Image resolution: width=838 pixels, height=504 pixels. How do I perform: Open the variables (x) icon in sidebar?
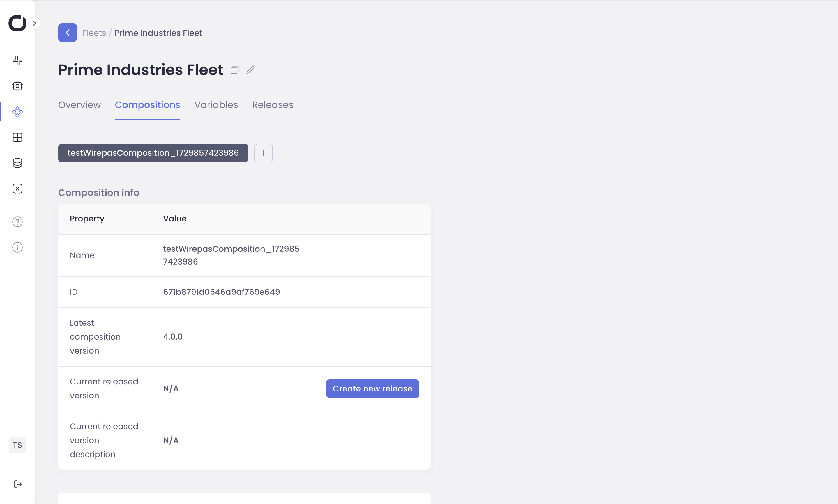pyautogui.click(x=17, y=189)
